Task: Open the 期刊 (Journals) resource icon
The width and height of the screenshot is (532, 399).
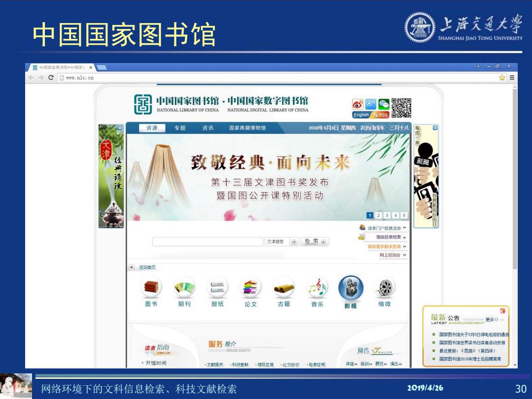Action: point(184,292)
